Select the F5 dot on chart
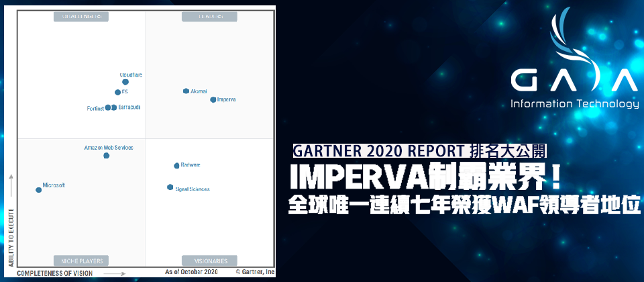Image resolution: width=644 pixels, height=282 pixels. (x=117, y=93)
